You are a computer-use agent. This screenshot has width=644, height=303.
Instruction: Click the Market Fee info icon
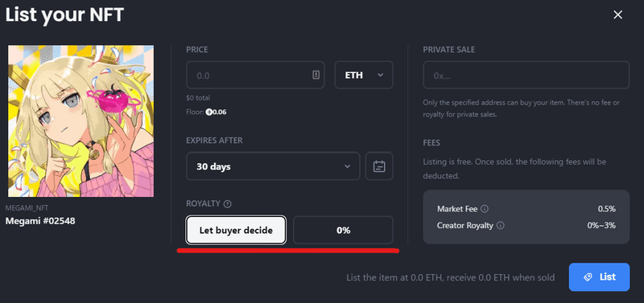point(485,209)
